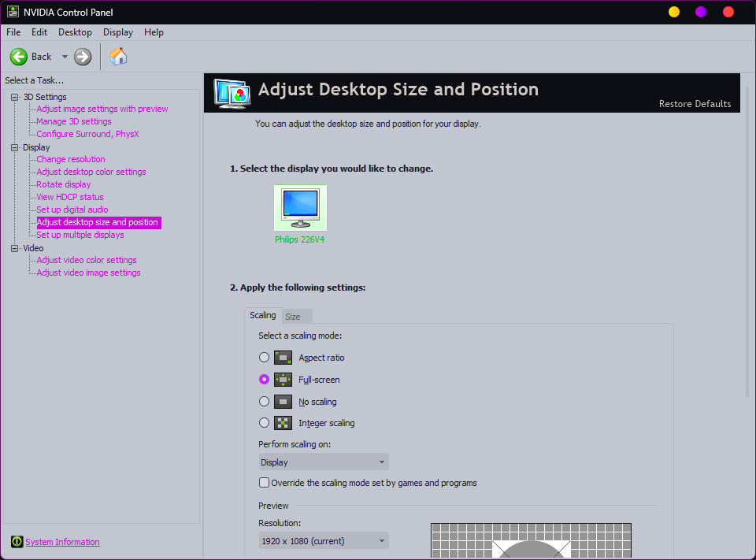Click the Full-screen scaling icon
The height and width of the screenshot is (560, 756).
coord(283,380)
